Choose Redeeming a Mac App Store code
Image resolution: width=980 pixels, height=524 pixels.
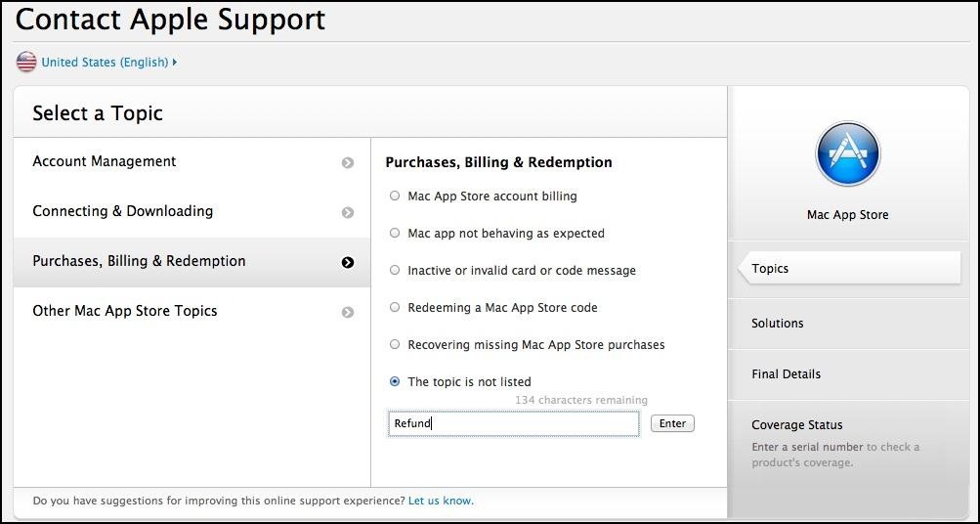pyautogui.click(x=395, y=307)
